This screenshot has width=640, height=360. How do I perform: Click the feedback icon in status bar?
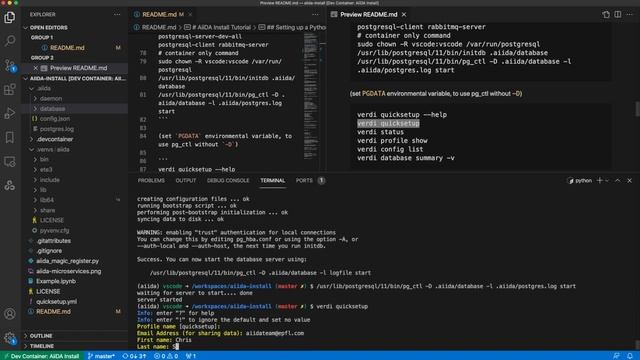(616, 356)
